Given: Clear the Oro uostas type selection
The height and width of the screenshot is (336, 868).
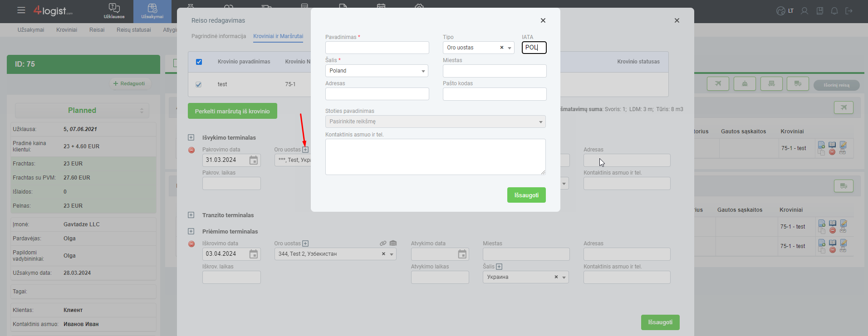Looking at the screenshot, I should pyautogui.click(x=502, y=48).
